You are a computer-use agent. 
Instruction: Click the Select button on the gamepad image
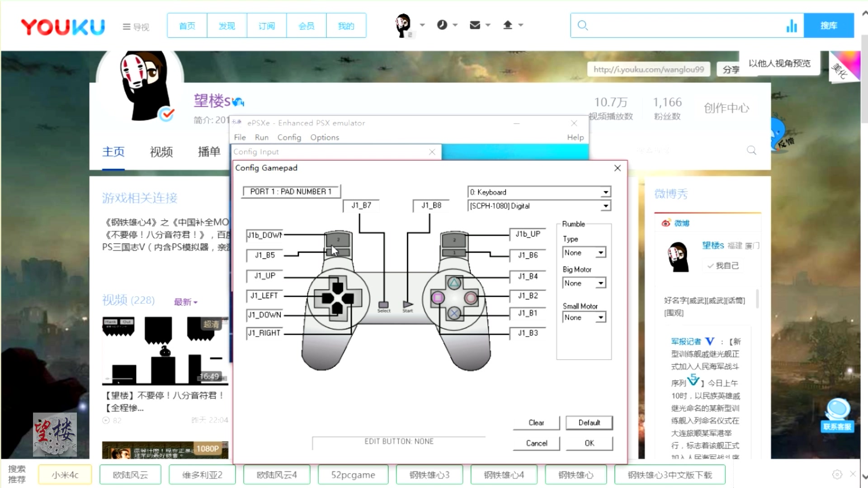coord(383,305)
